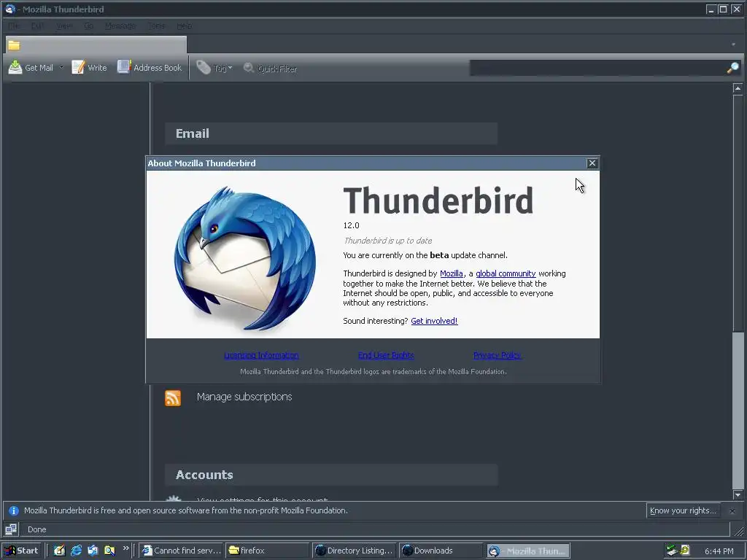Click Mozilla Thunderbird taskbar button
This screenshot has width=747, height=560.
[527, 551]
